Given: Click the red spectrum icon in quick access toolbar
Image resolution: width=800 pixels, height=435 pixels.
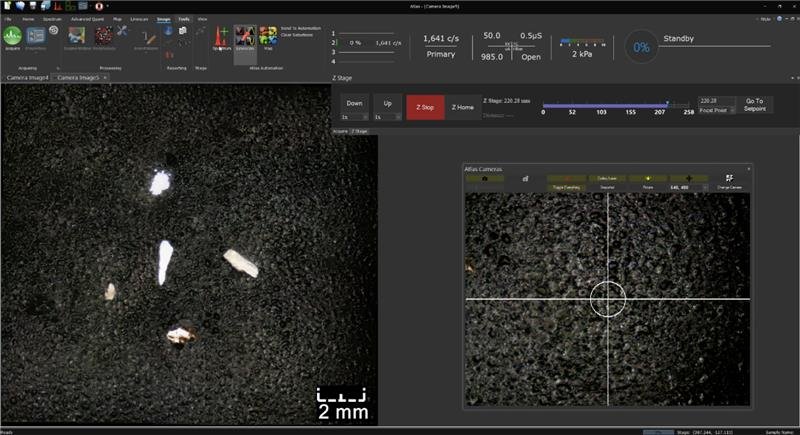Looking at the screenshot, I should (58, 6).
